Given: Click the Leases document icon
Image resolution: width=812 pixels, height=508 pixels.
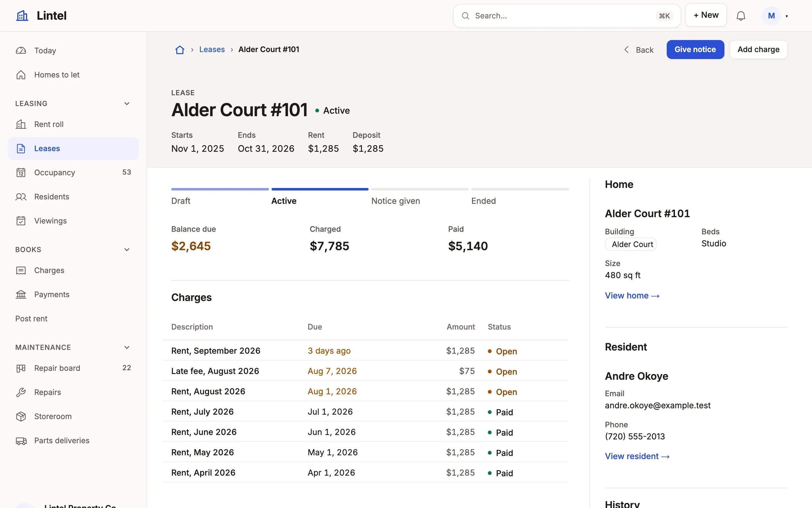Looking at the screenshot, I should click(x=21, y=149).
